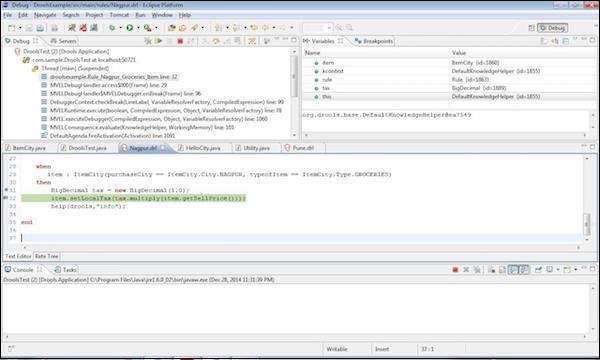The width and height of the screenshot is (600, 360).
Task: Switch to the Breakpoints tab
Action: click(374, 41)
